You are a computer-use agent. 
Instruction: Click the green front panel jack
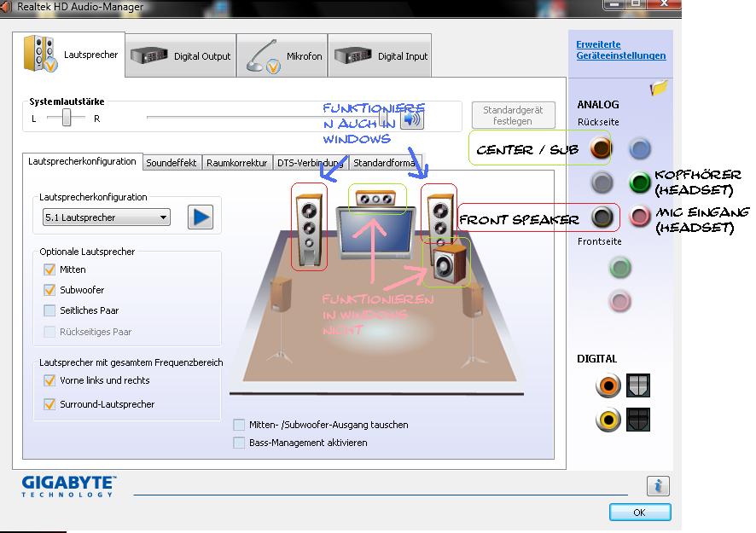pyautogui.click(x=620, y=268)
